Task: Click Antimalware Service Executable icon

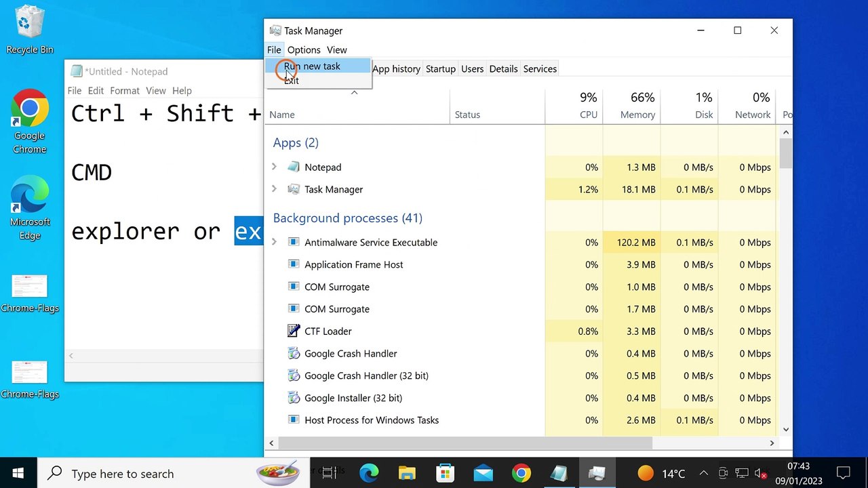Action: [x=294, y=242]
